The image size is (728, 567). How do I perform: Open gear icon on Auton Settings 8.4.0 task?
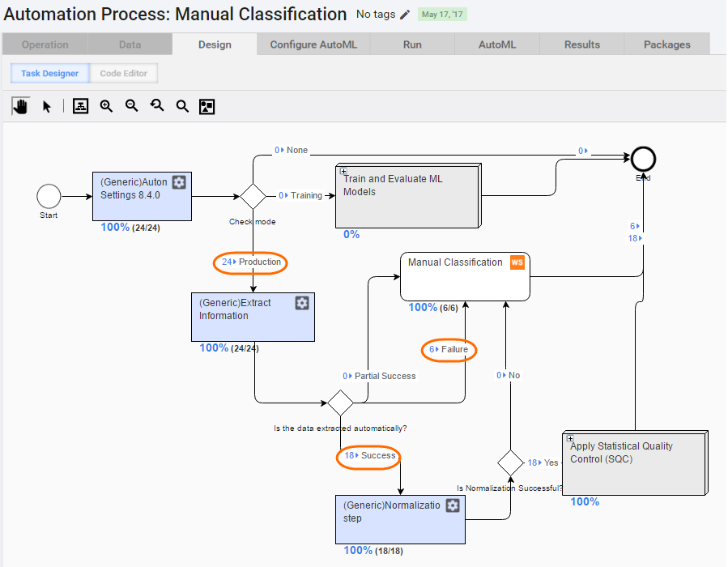pos(179,182)
